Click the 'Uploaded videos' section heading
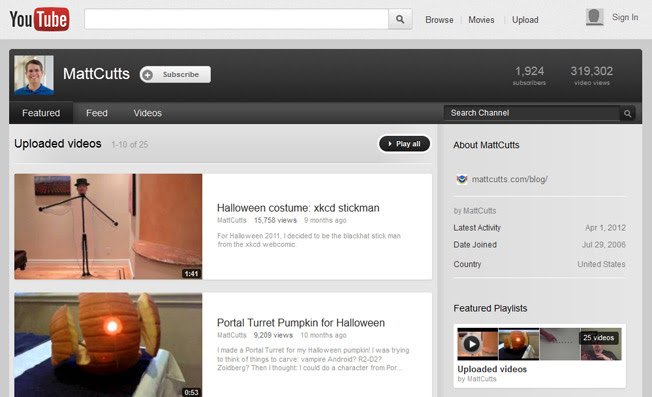Image resolution: width=652 pixels, height=397 pixels. (58, 144)
